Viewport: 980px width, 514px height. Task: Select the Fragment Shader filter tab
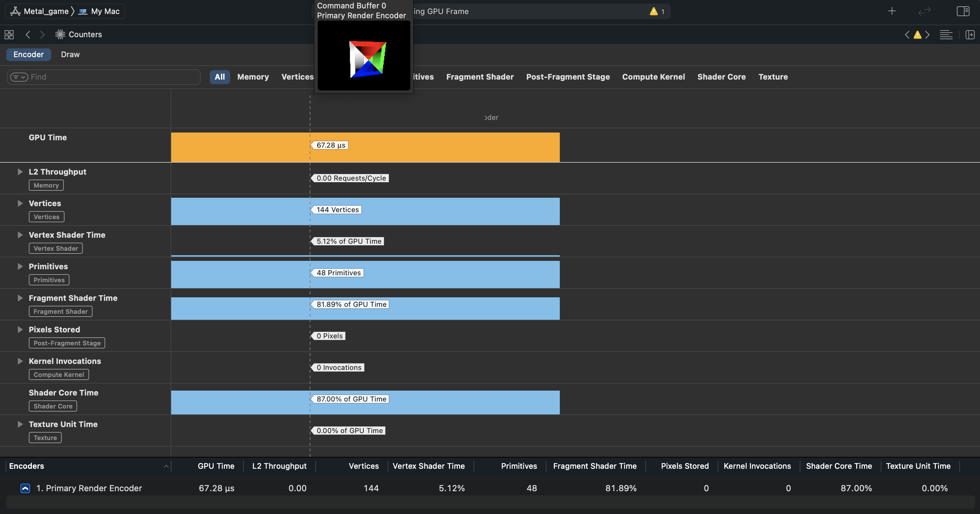pos(479,77)
